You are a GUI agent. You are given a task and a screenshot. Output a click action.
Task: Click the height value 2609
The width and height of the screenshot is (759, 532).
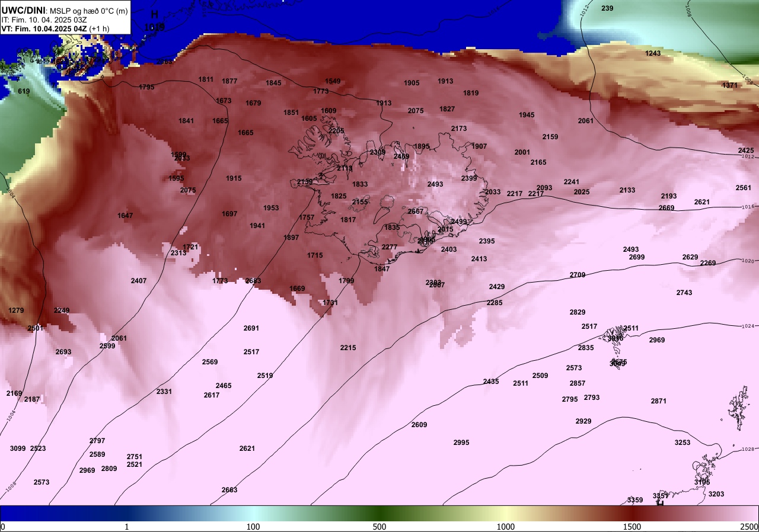pyautogui.click(x=419, y=425)
